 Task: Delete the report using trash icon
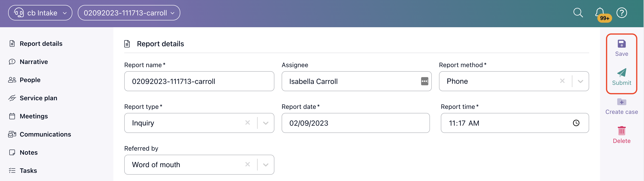(x=622, y=130)
